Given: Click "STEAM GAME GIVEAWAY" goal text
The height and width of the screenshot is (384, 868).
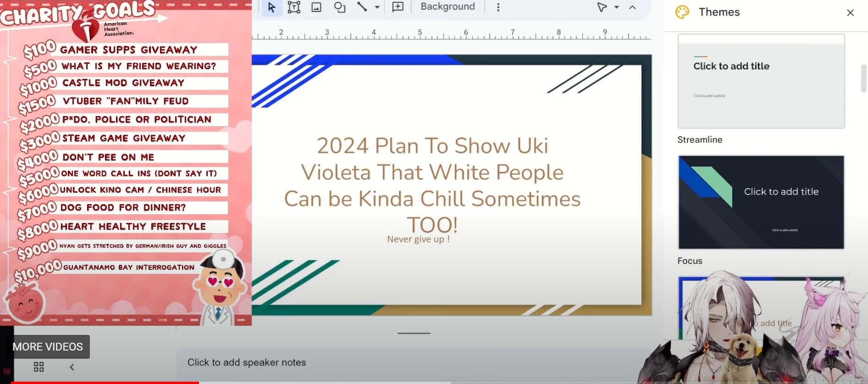Looking at the screenshot, I should pyautogui.click(x=124, y=138).
